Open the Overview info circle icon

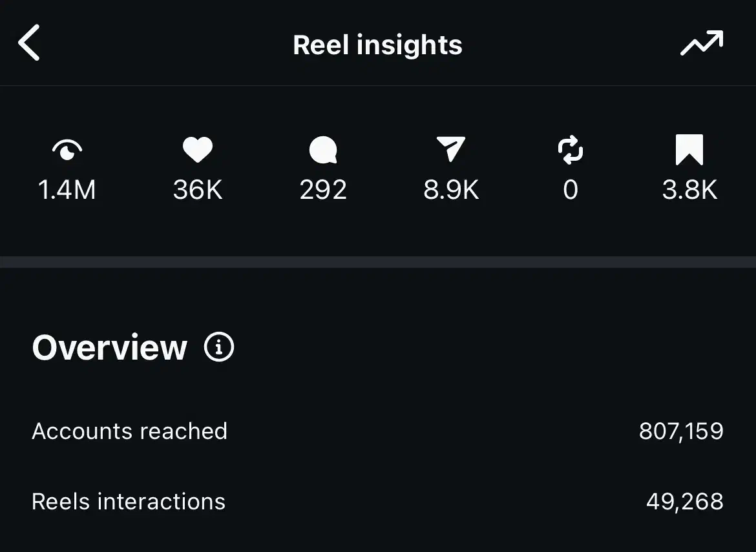point(219,347)
